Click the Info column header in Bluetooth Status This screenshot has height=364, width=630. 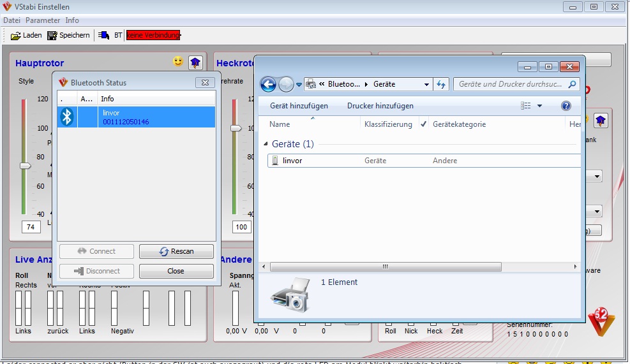coord(156,99)
